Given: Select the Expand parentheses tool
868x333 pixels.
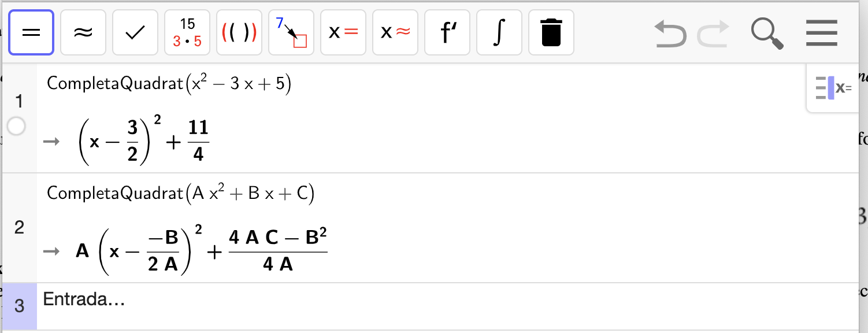Looking at the screenshot, I should (239, 32).
